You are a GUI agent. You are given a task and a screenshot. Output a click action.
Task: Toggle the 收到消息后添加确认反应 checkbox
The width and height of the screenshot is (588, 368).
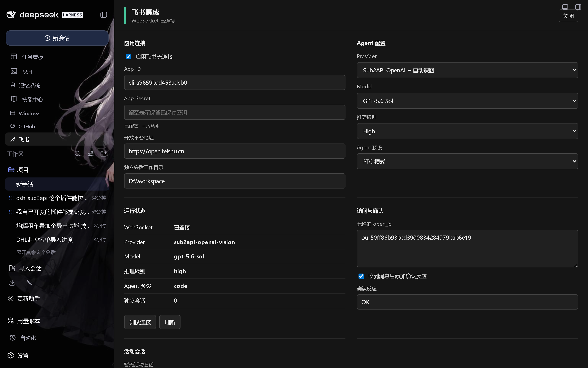[361, 276]
